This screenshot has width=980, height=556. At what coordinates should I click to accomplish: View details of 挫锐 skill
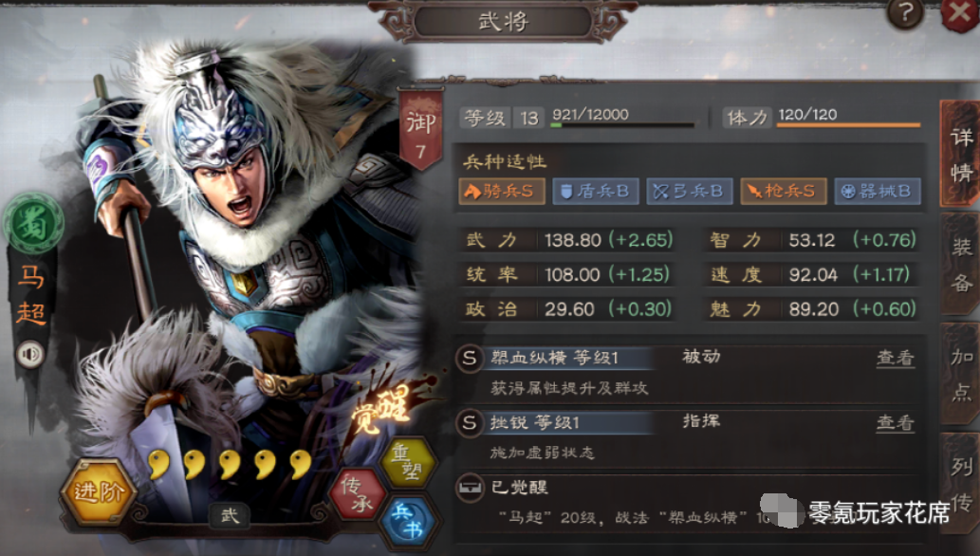click(895, 423)
